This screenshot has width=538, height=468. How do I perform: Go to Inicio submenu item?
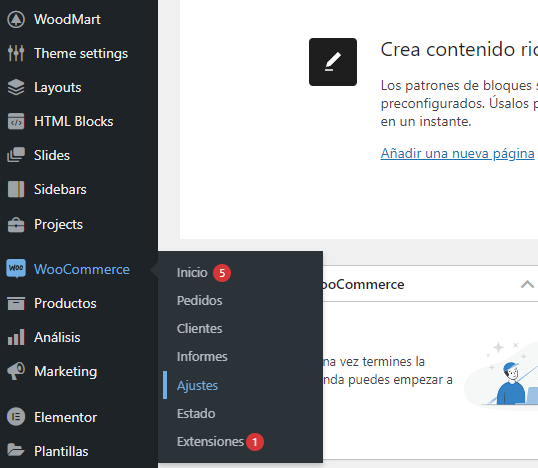coord(192,273)
